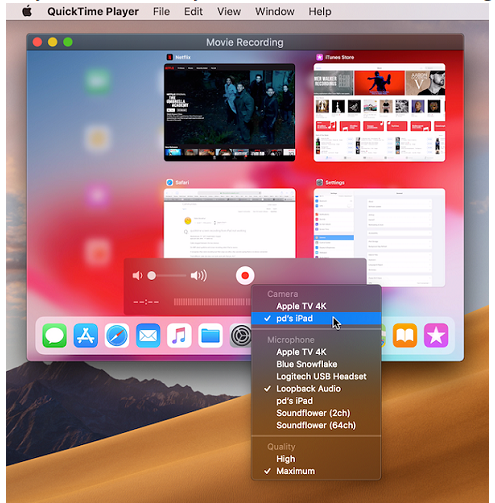
Task: Open App Store in the iPad dock
Action: coord(86,336)
